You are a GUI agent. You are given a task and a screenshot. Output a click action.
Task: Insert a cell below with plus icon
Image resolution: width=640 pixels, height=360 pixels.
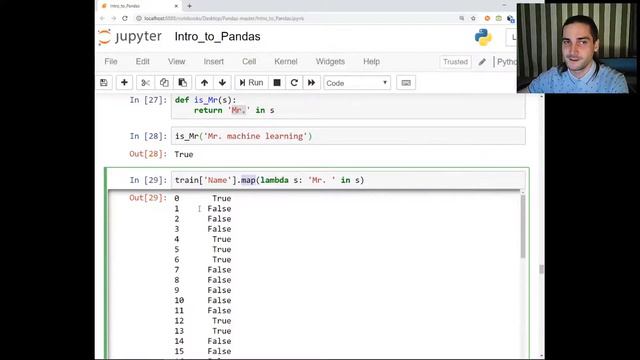point(124,83)
